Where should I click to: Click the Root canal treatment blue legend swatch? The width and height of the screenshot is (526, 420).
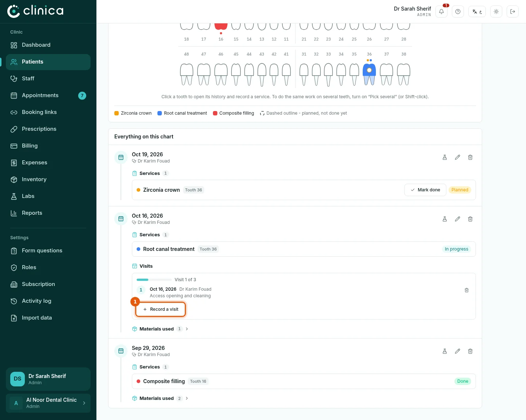(160, 113)
